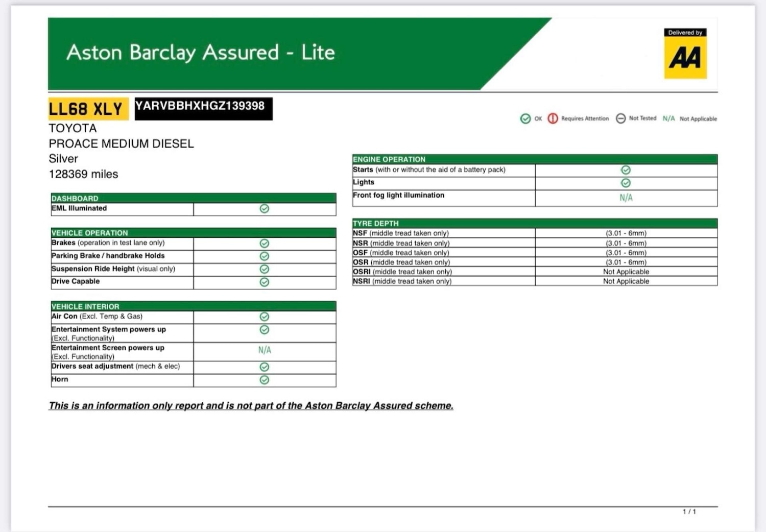Viewport: 766px width, 532px height.
Task: Click the Horn row OK checkmark
Action: click(265, 380)
